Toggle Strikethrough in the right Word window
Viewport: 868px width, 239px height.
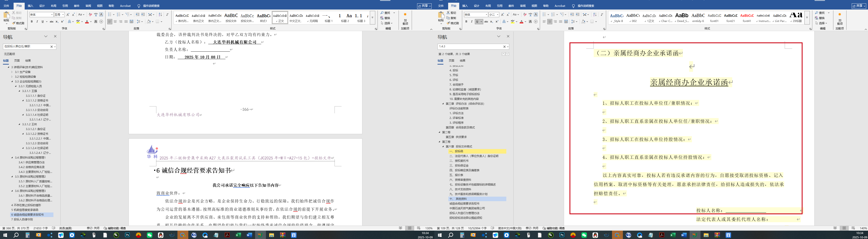coord(486,22)
